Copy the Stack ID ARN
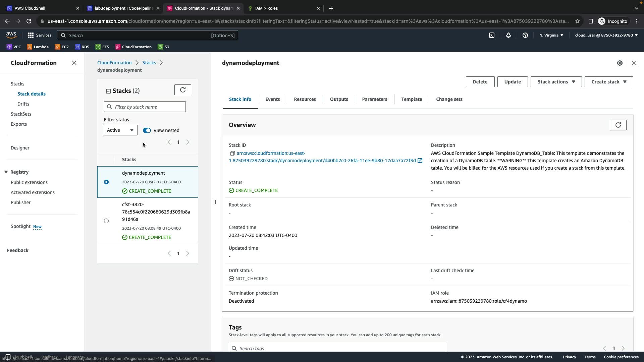The height and width of the screenshot is (362, 644). (x=232, y=153)
